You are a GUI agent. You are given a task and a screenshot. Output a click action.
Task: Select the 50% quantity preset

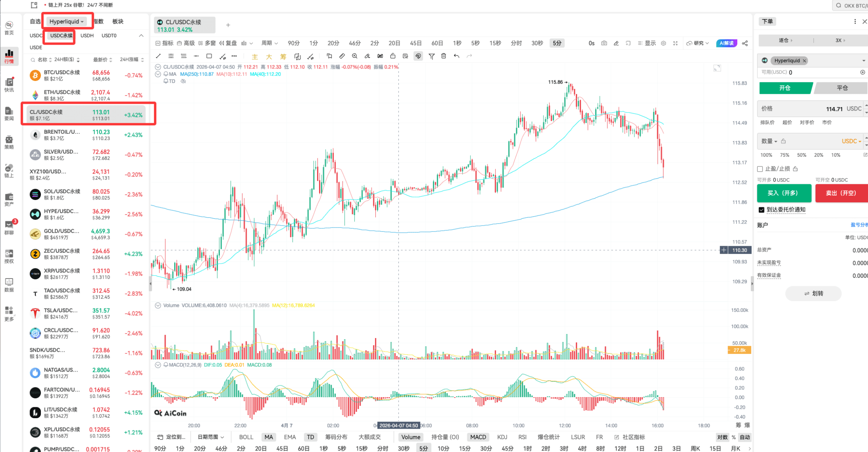801,155
